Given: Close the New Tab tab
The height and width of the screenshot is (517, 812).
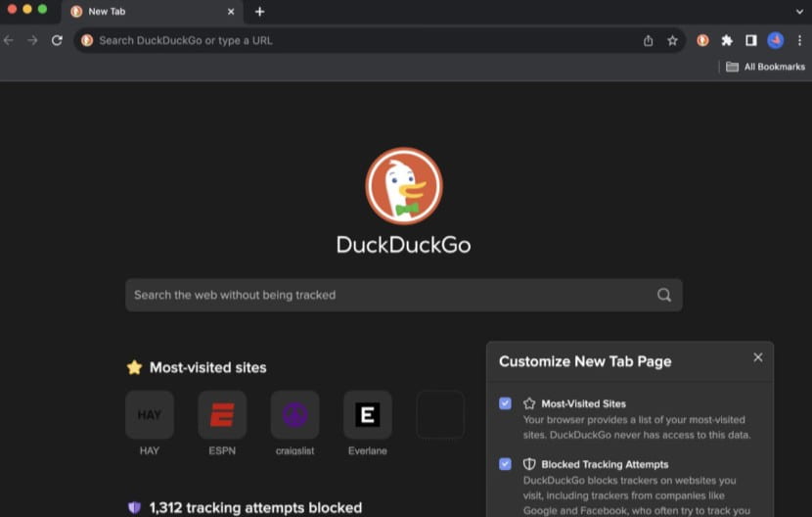Looking at the screenshot, I should pos(231,12).
